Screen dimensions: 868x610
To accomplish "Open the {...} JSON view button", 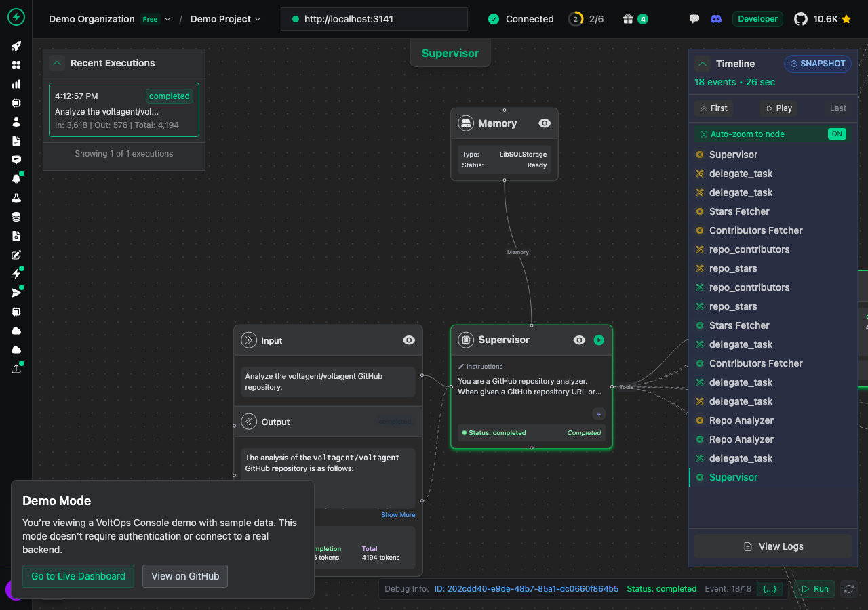I will click(x=770, y=589).
